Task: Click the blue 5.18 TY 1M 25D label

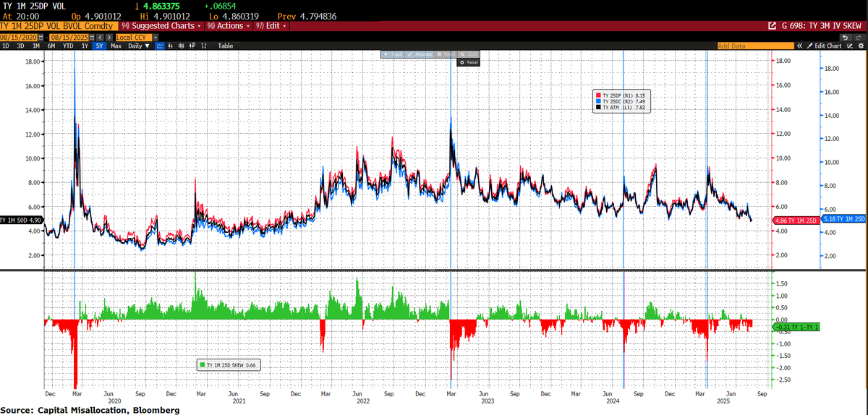Action: click(x=843, y=219)
